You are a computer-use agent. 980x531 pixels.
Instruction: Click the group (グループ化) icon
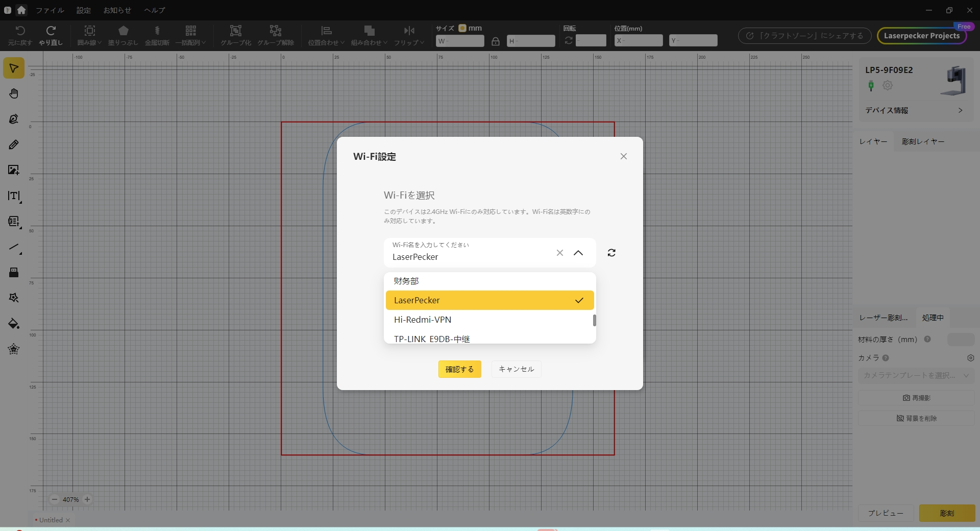(235, 35)
